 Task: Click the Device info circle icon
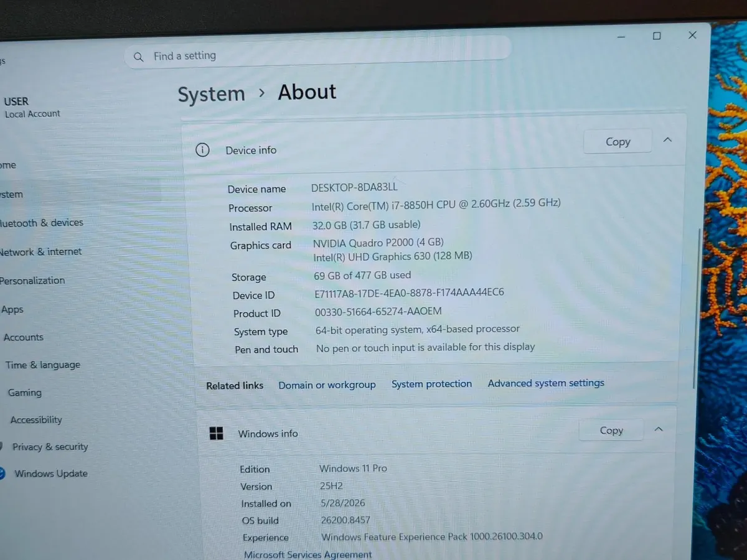pos(202,150)
